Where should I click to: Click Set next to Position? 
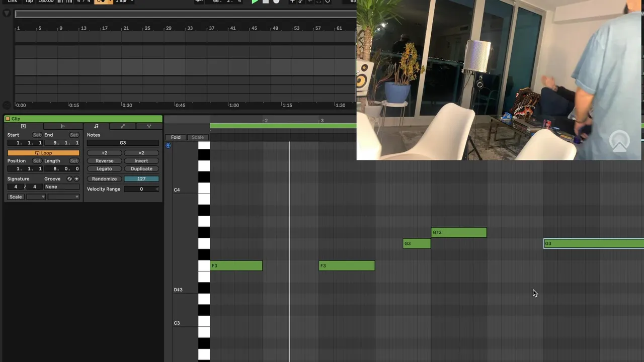37,161
